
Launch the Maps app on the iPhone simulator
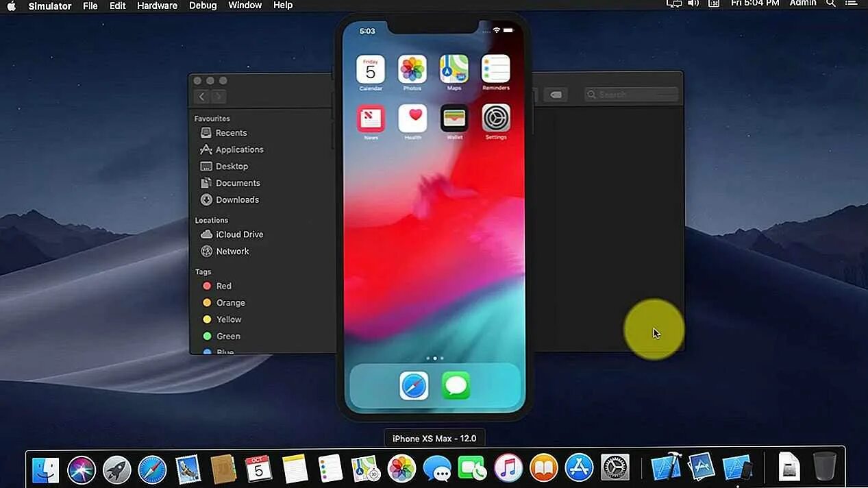pyautogui.click(x=454, y=69)
